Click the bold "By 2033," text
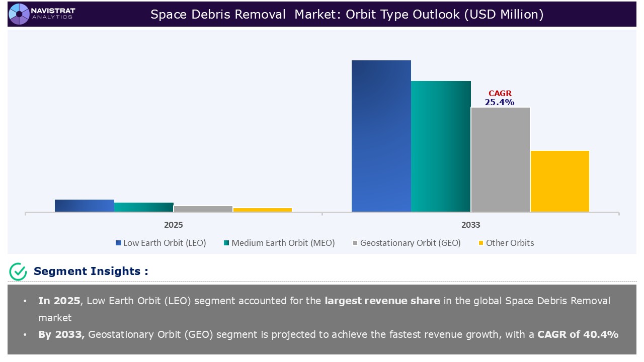 point(61,334)
